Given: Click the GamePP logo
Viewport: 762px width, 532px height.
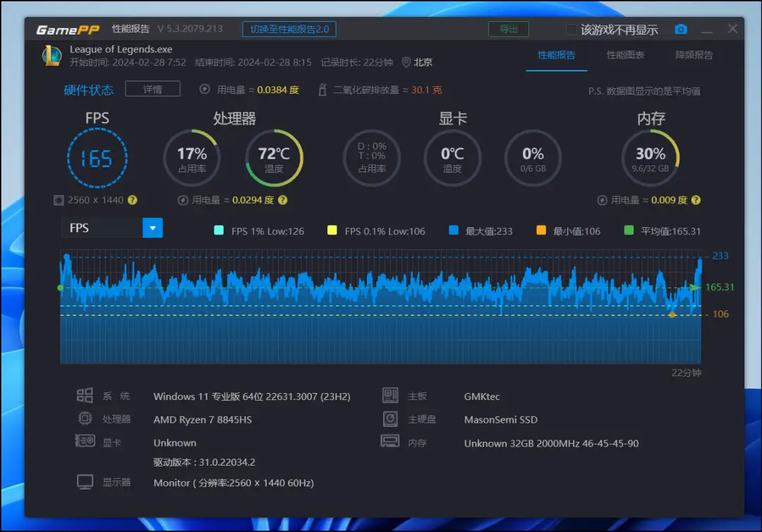Looking at the screenshot, I should (68, 30).
